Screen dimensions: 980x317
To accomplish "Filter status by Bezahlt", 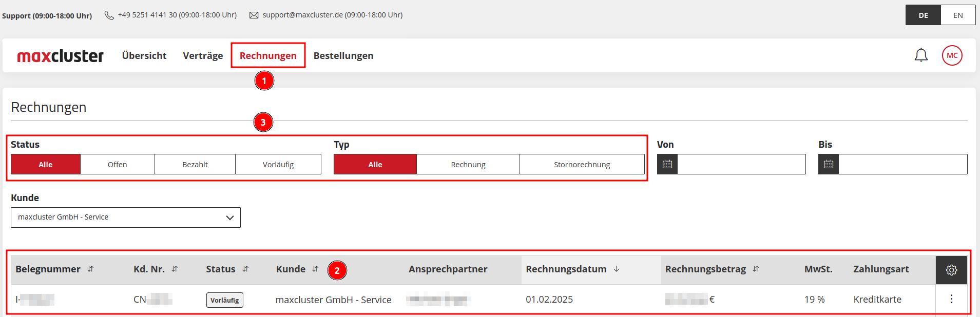I will pos(195,164).
